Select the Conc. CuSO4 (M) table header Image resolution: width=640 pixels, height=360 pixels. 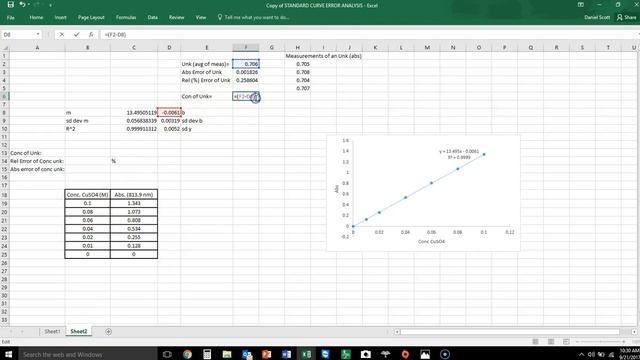point(87,195)
